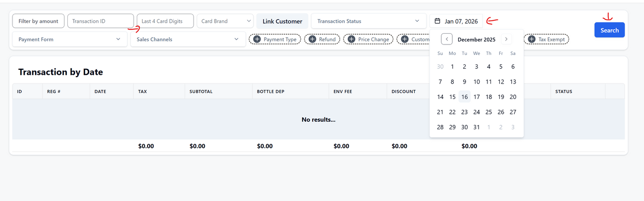Click the Filter by amount button
The width and height of the screenshot is (644, 201).
pos(38,21)
